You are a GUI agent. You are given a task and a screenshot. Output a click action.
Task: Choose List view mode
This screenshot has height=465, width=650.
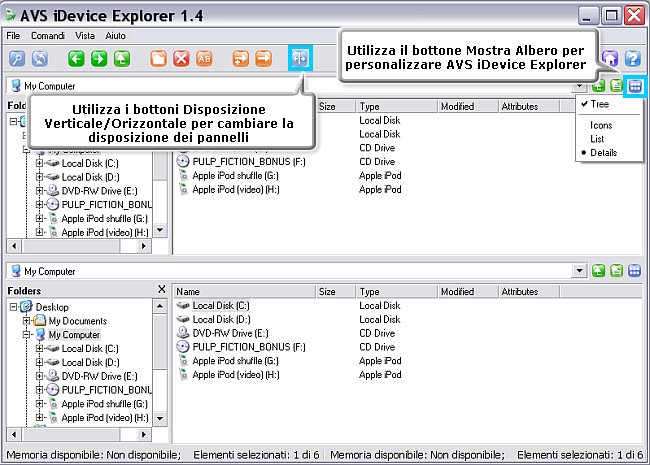click(609, 139)
